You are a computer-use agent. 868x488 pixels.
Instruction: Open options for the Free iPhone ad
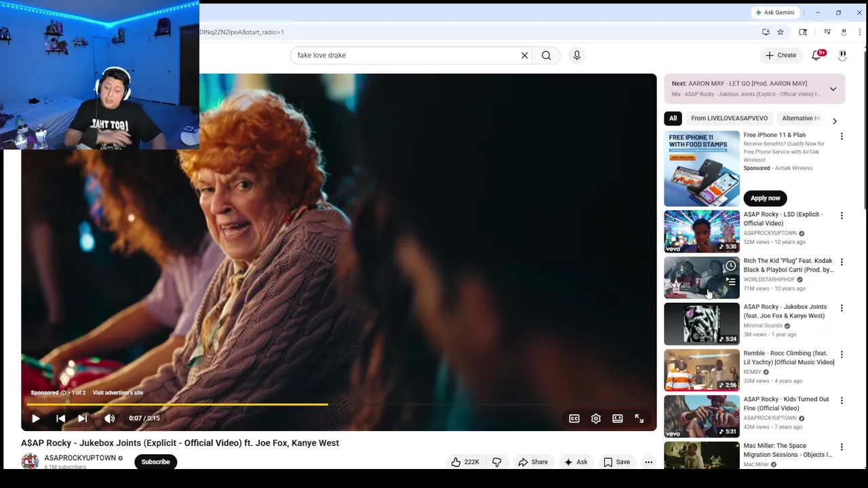[842, 136]
